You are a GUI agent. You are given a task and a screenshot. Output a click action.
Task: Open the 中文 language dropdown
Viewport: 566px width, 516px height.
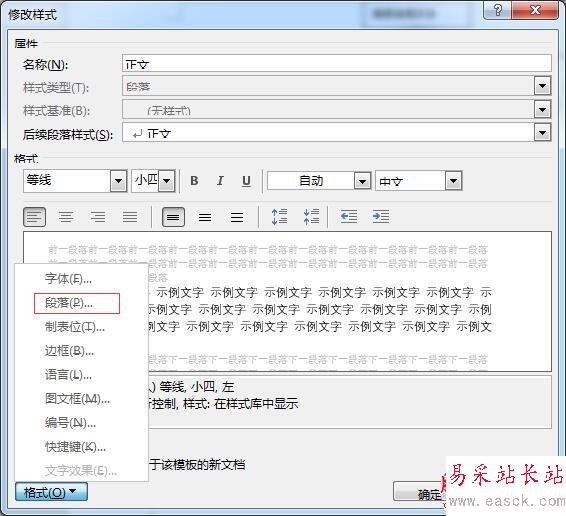pos(453,181)
